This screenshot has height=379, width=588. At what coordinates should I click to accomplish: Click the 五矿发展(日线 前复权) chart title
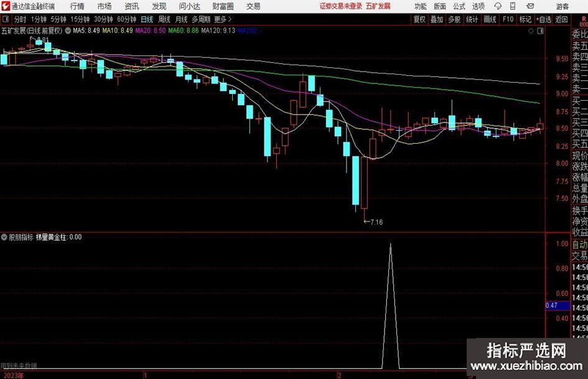point(32,30)
